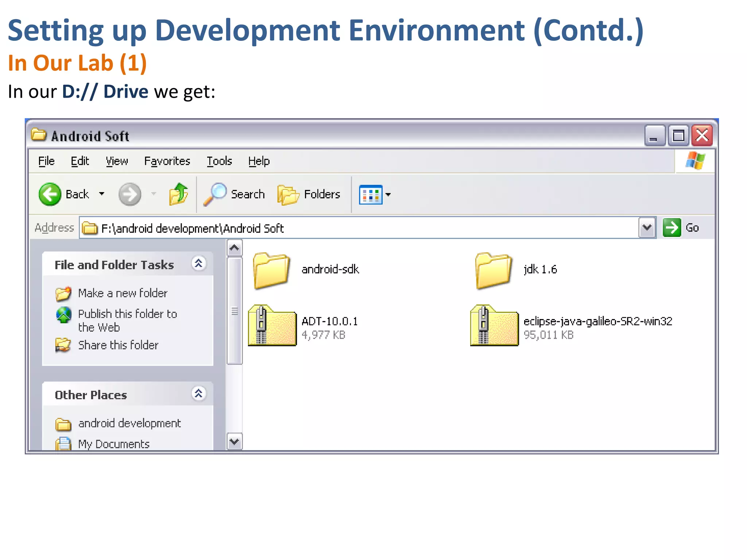Open the Search pane magnifier
The width and height of the screenshot is (747, 560).
click(x=215, y=194)
